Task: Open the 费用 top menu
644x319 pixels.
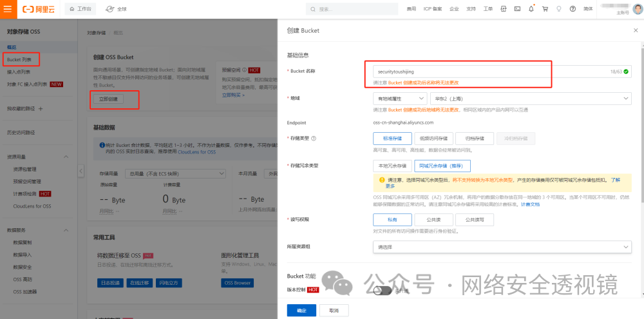Action: pyautogui.click(x=411, y=9)
